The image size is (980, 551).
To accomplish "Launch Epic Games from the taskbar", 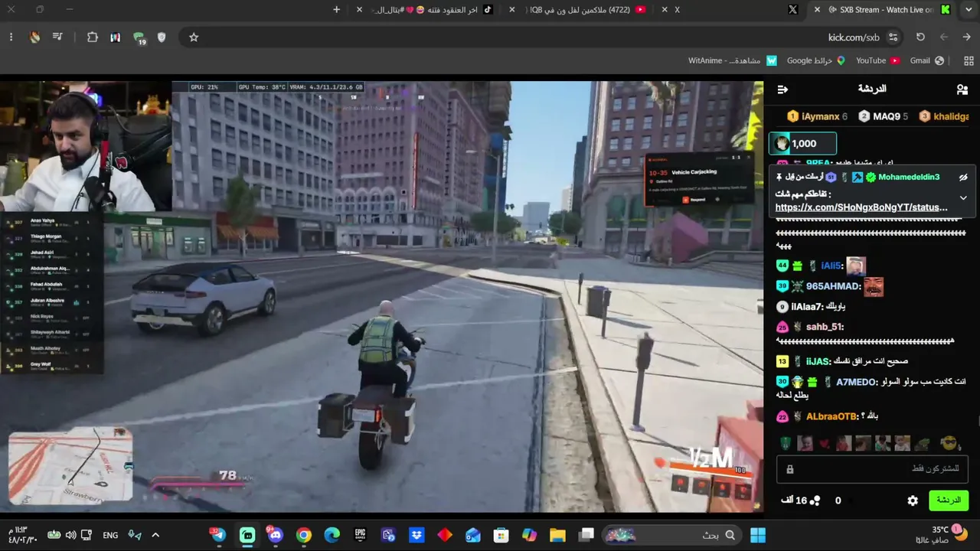I will coord(360,535).
